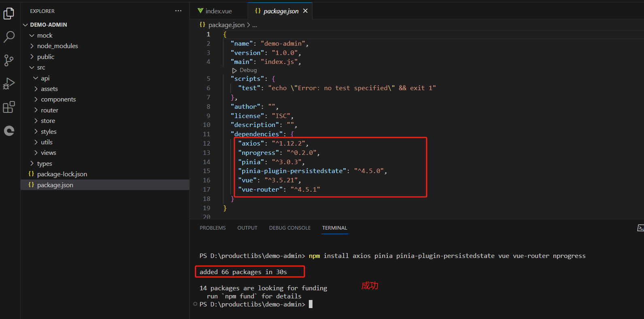Click the terminal shell icon at panel right
Image resolution: width=644 pixels, height=319 pixels.
click(x=640, y=228)
